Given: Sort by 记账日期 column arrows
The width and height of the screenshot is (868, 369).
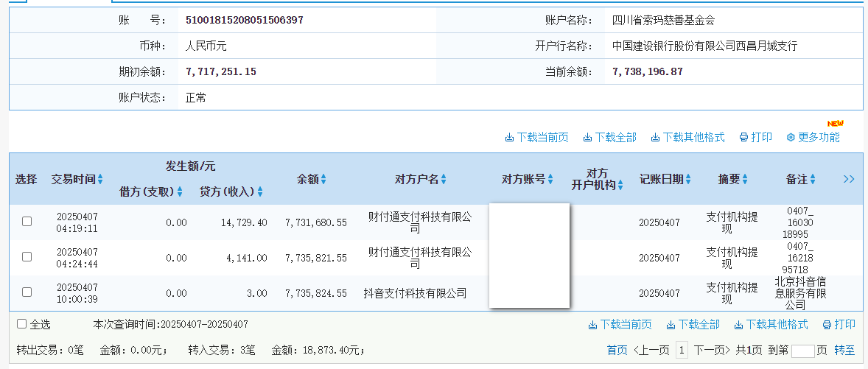Looking at the screenshot, I should tap(688, 179).
